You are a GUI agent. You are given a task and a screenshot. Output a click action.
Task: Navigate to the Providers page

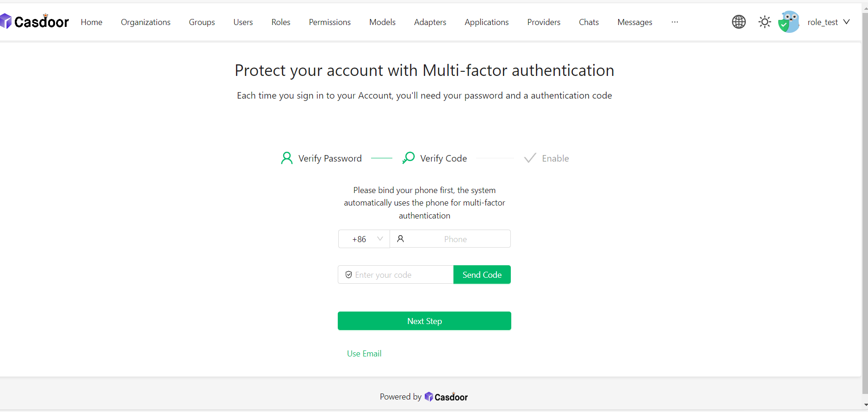click(544, 22)
